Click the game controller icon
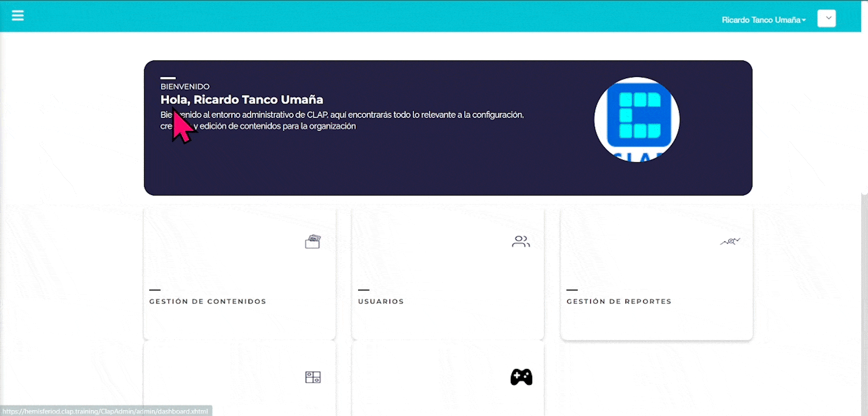 tap(521, 377)
